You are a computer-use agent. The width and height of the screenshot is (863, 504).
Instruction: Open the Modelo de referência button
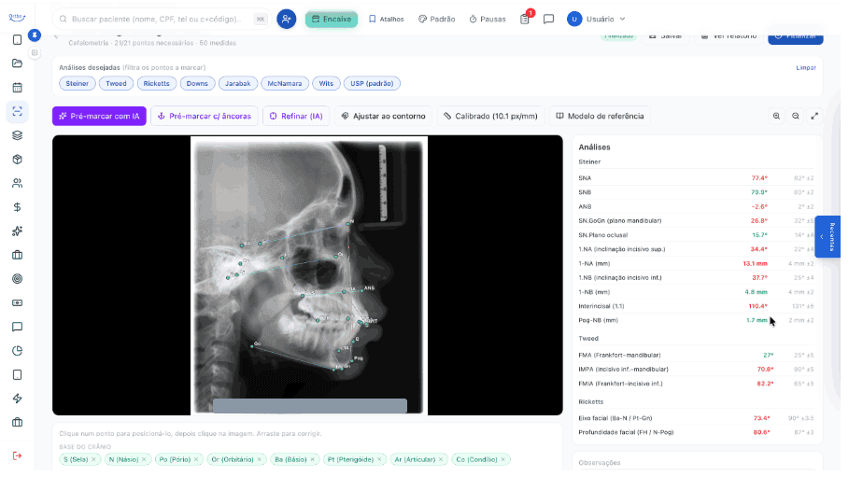[x=600, y=116]
